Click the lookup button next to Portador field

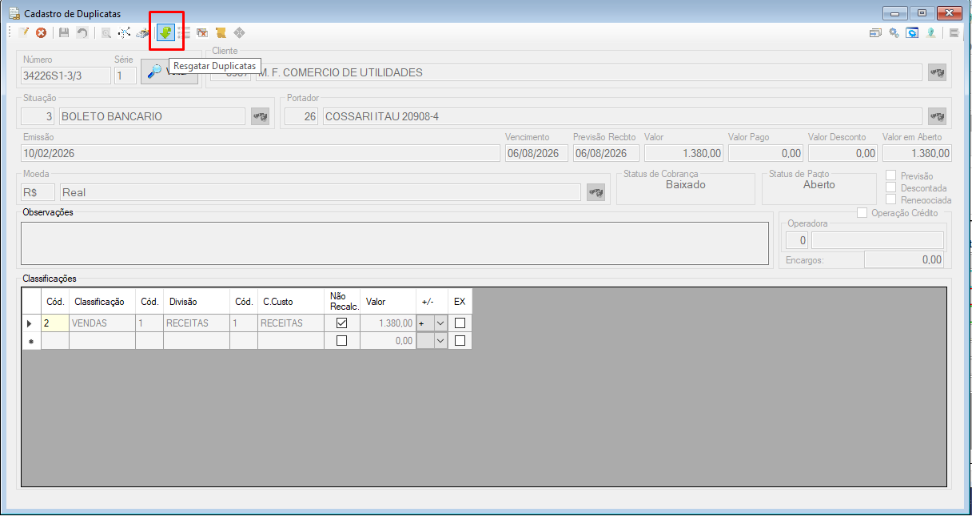(937, 116)
